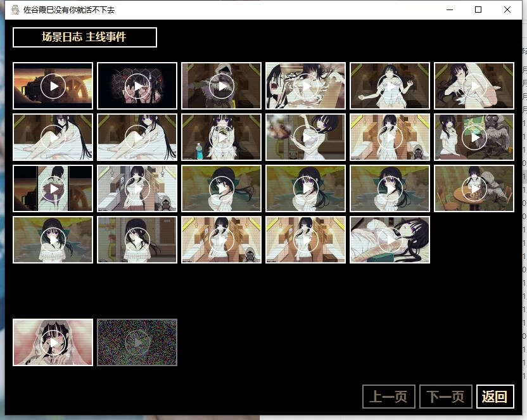Go to previous page with 上一页
Image resolution: width=527 pixels, height=420 pixels.
point(389,397)
